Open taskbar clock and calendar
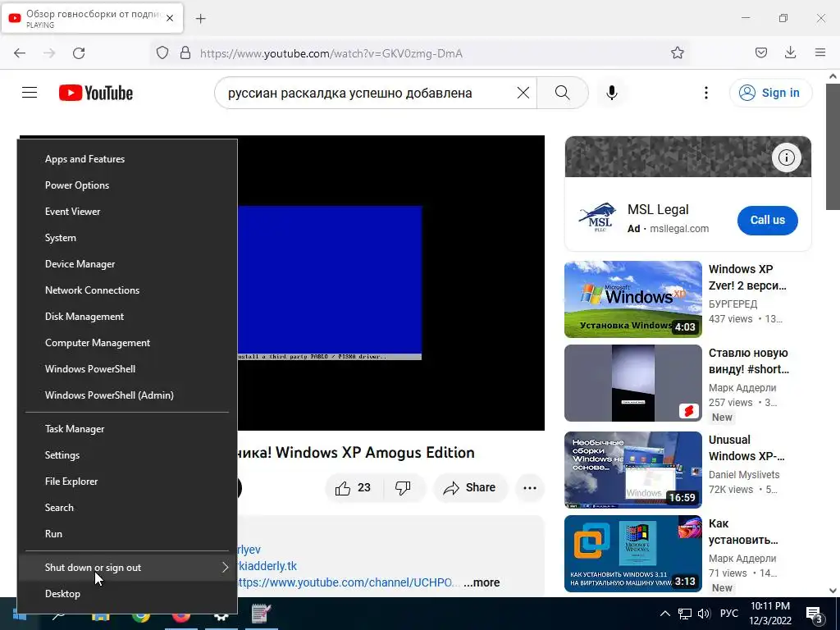Viewport: 840px width, 630px height. (769, 614)
